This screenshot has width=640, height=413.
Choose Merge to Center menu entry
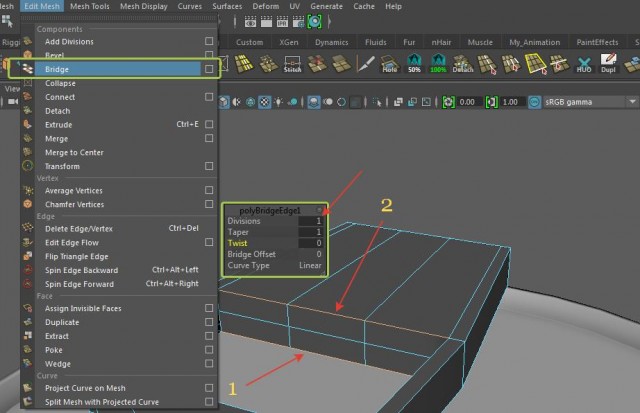74,153
